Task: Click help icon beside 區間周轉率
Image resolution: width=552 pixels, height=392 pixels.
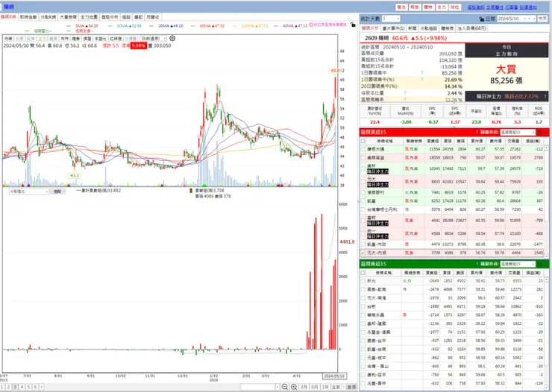Action: (405, 100)
